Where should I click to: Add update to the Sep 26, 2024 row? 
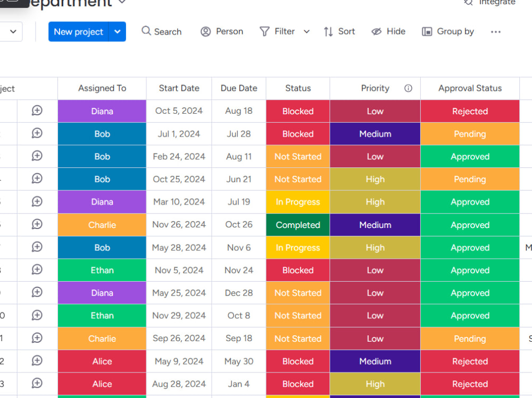point(37,338)
